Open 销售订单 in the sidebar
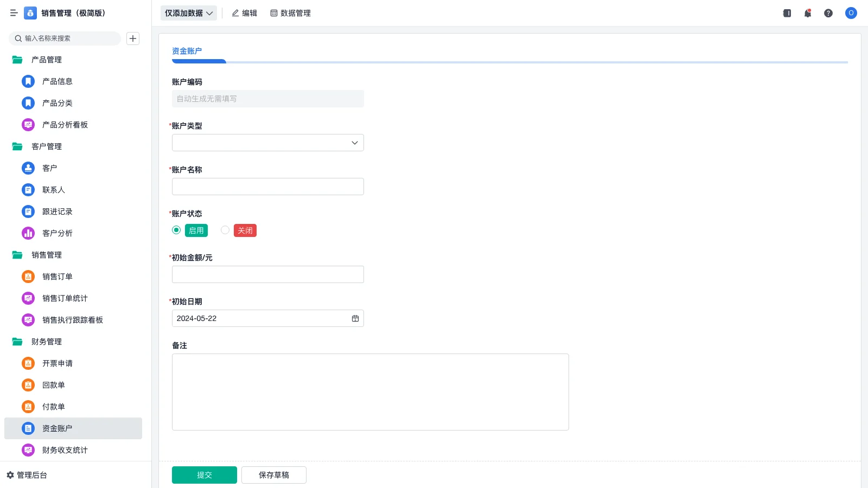868x488 pixels. (57, 277)
